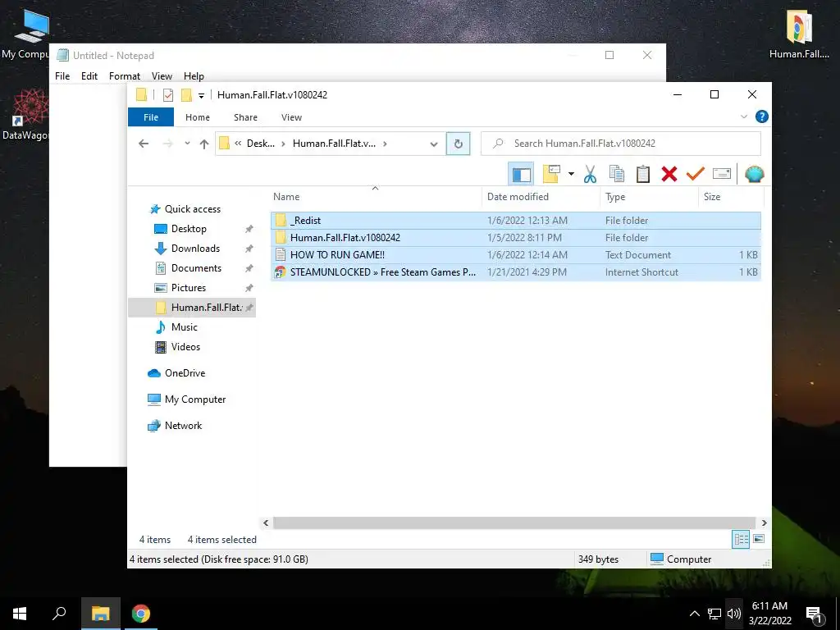Switch to the View ribbon tab in Explorer

click(291, 117)
